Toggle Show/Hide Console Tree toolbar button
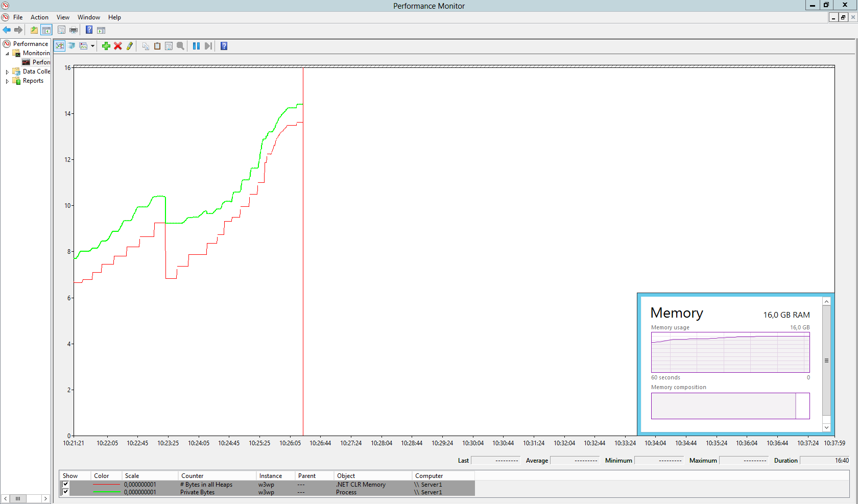Screen dimensions: 858x504 pyautogui.click(x=46, y=30)
